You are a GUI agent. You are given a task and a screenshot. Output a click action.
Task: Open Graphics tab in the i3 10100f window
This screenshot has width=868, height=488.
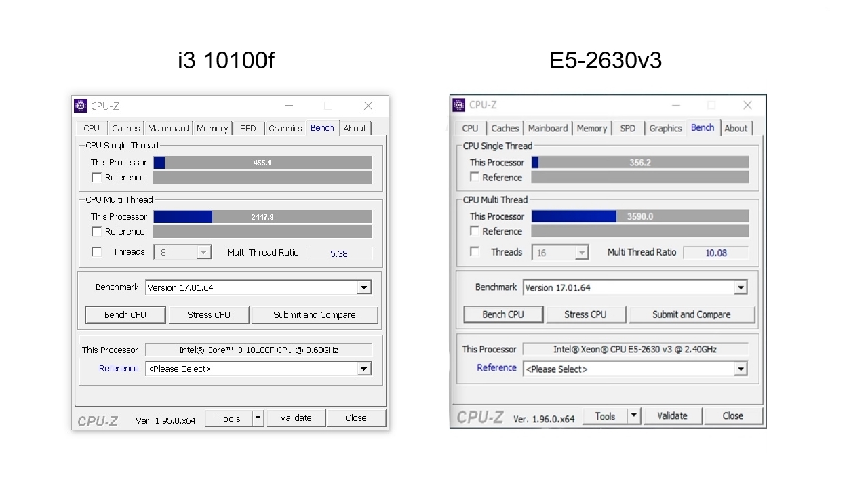pyautogui.click(x=285, y=128)
